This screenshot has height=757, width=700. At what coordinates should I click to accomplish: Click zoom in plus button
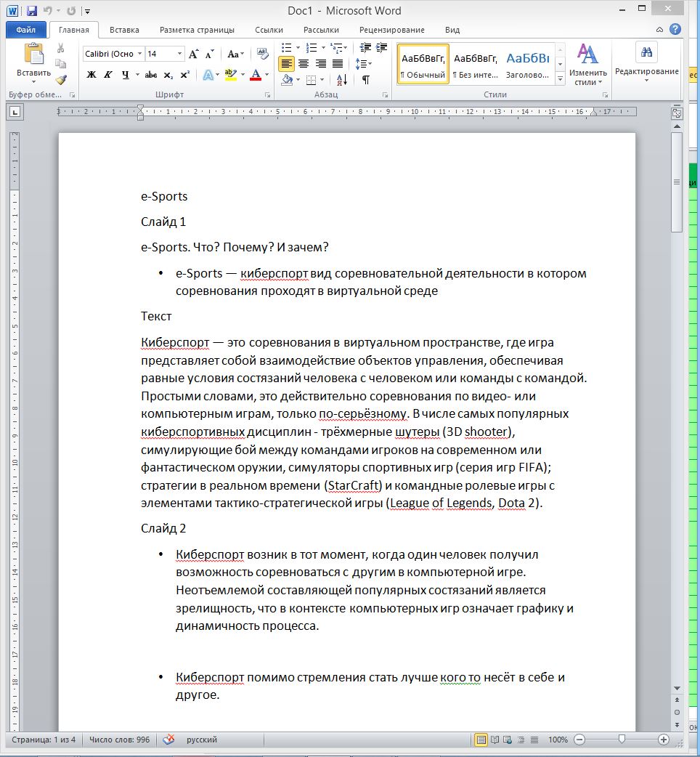(664, 739)
